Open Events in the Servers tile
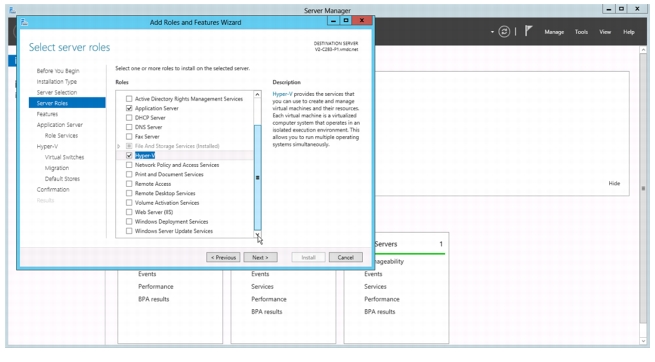Screen dimensions: 655x362 point(373,274)
